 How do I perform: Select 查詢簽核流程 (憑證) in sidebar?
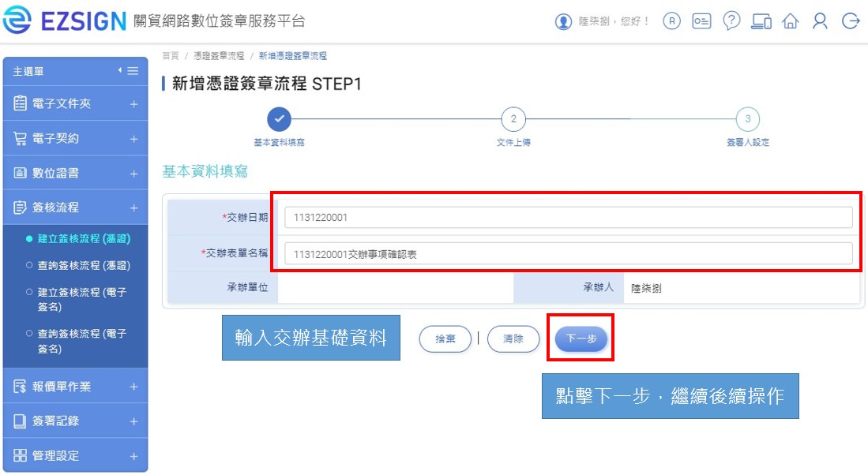click(x=84, y=265)
